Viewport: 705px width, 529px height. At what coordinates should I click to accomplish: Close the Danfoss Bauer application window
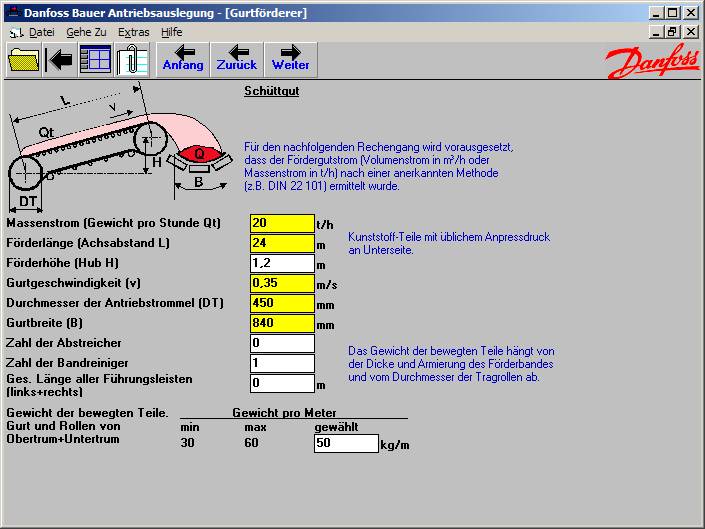coord(691,13)
